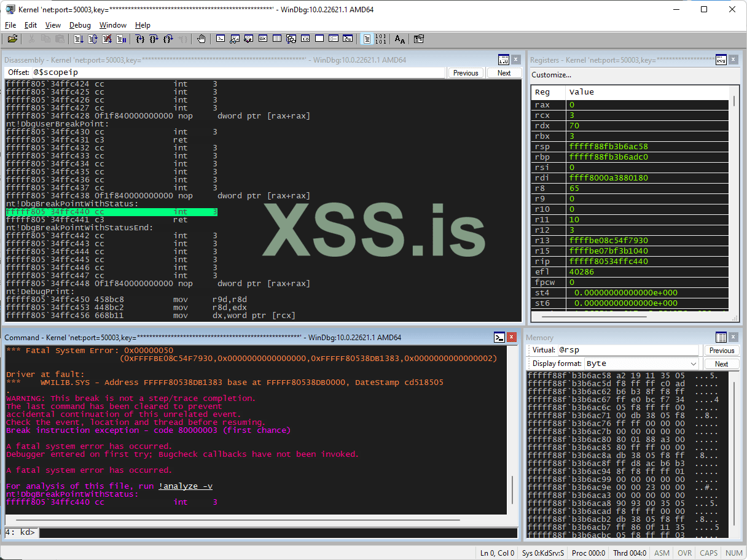
Task: Open Memory window's title bar menu icon
Action: (721, 337)
